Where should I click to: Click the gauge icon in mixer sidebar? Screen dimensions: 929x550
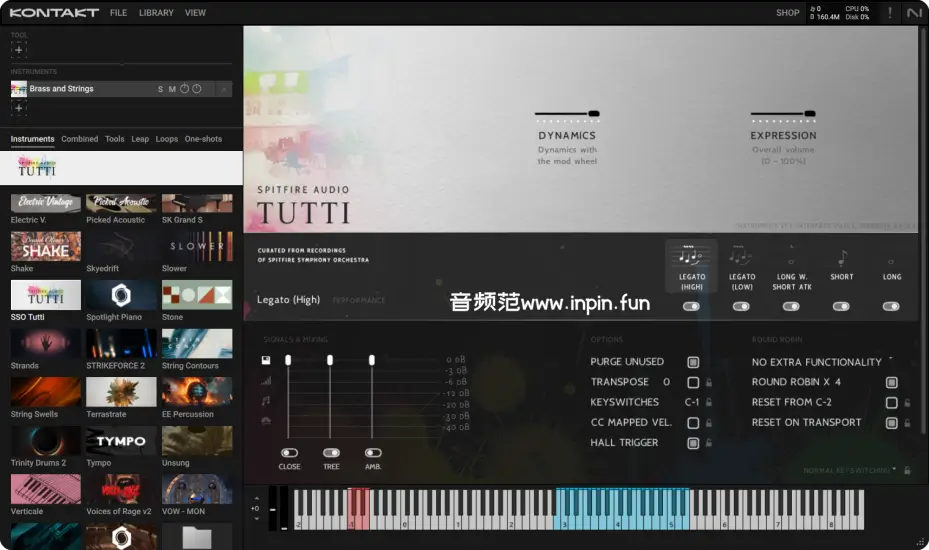[266, 421]
